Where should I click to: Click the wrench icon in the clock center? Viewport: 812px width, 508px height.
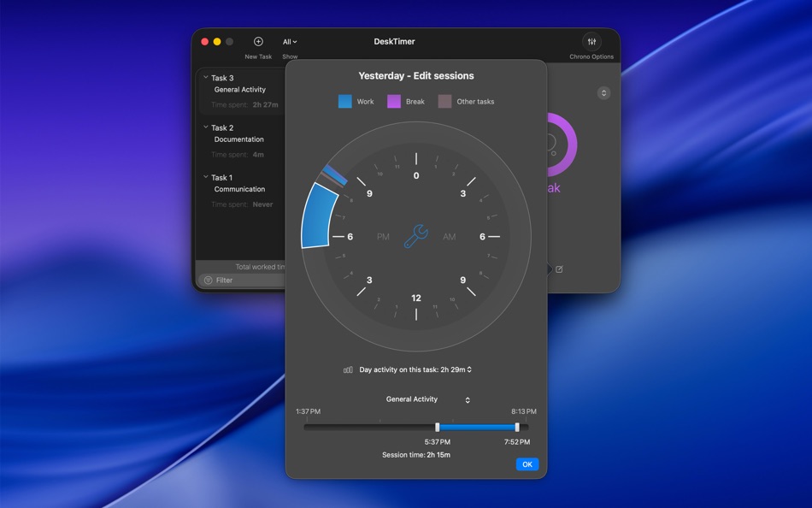415,236
